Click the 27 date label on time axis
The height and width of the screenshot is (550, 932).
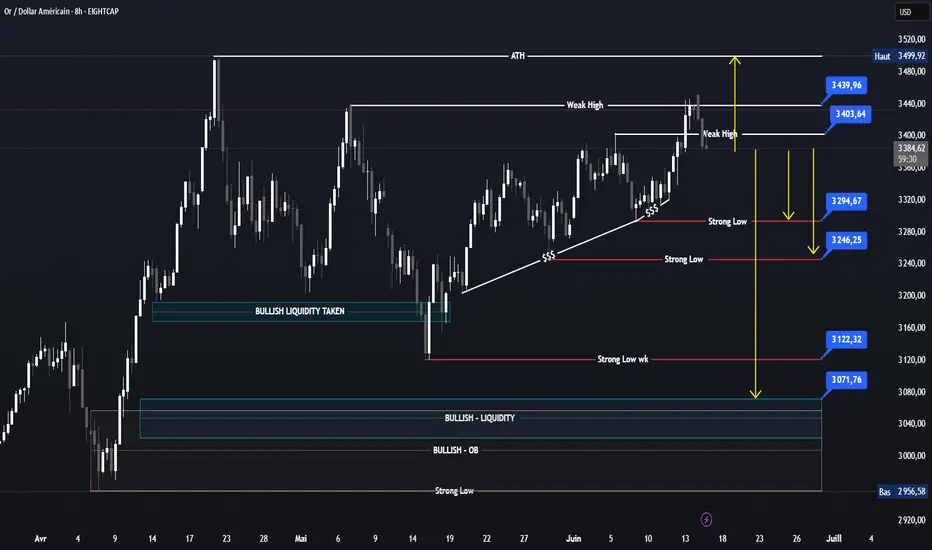click(524, 539)
